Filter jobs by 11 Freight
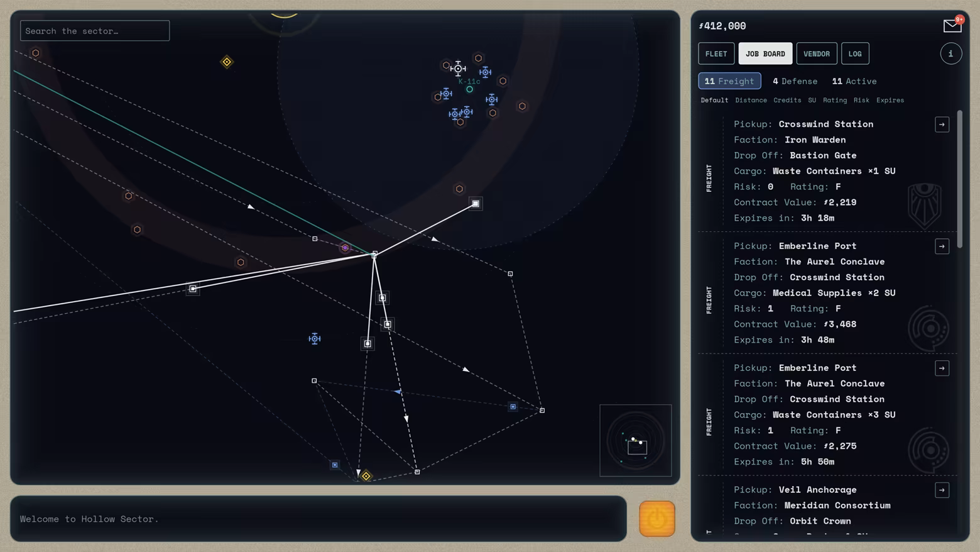The width and height of the screenshot is (980, 552). 729,81
